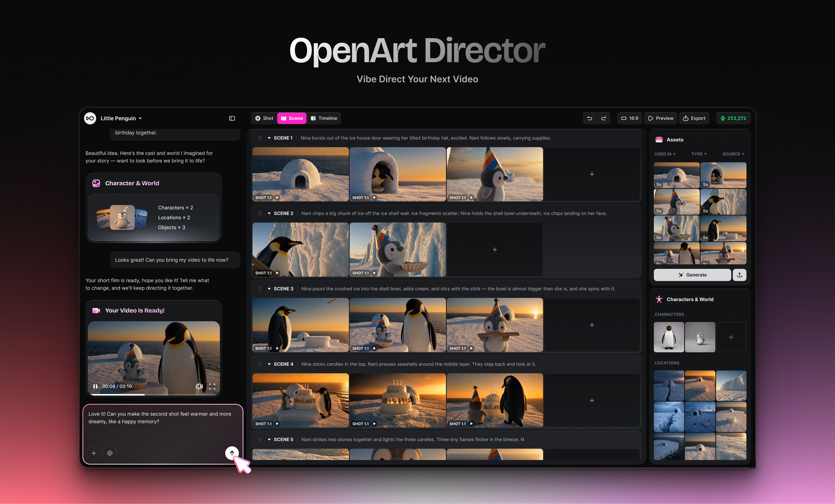Collapse the chat sidebar panel icon
Image resolution: width=835 pixels, height=504 pixels.
(x=232, y=118)
